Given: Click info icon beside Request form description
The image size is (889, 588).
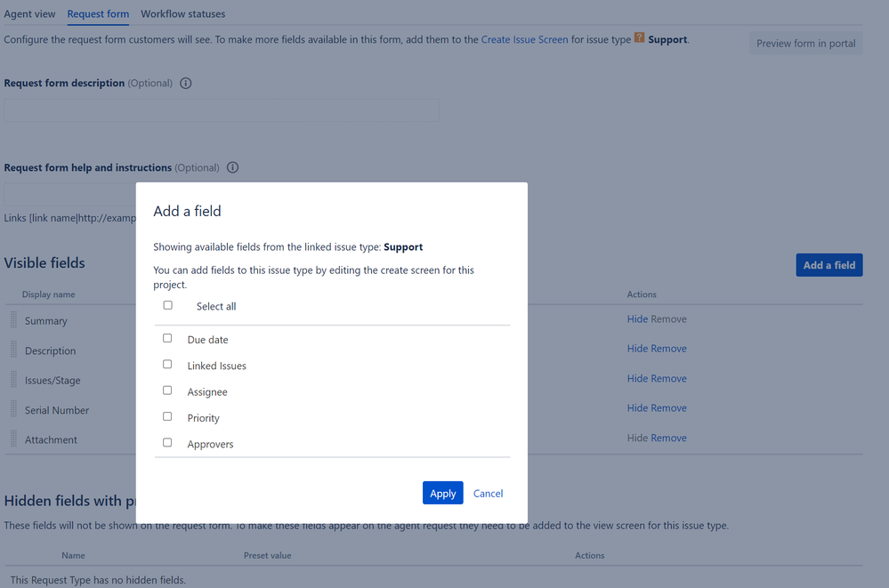Looking at the screenshot, I should point(185,84).
